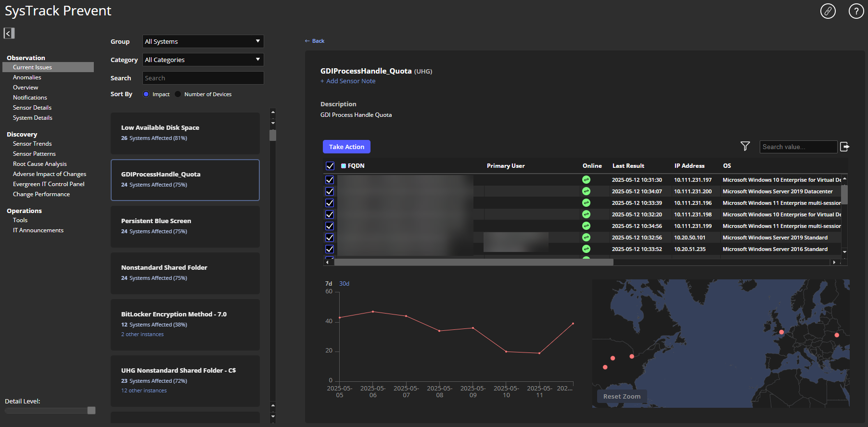Click the link/attachment icon at top right
This screenshot has height=427, width=868.
point(828,11)
